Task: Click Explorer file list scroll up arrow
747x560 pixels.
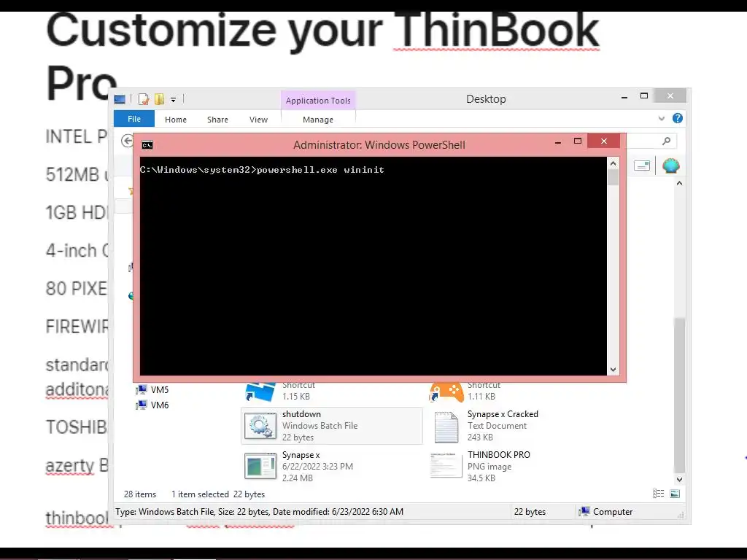Action: coord(679,183)
